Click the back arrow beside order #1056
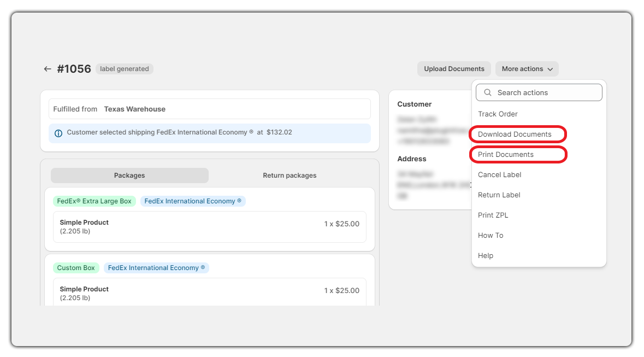The image size is (644, 357). tap(48, 69)
